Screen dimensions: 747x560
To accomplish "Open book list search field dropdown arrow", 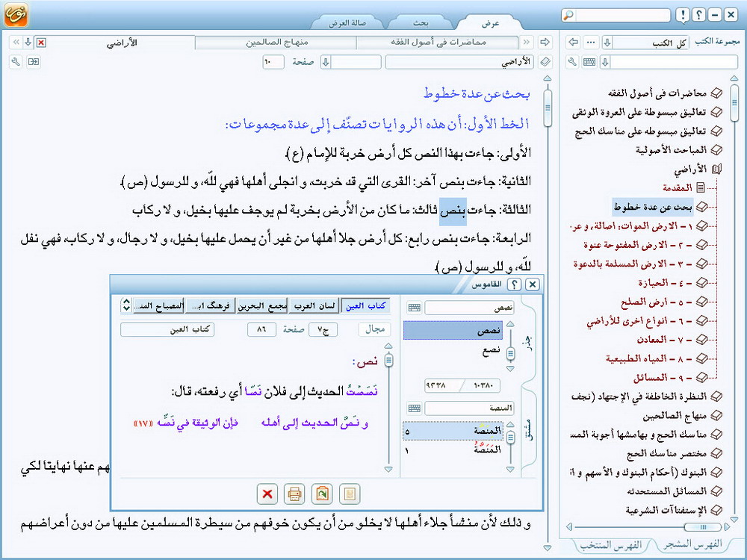I will 605,62.
